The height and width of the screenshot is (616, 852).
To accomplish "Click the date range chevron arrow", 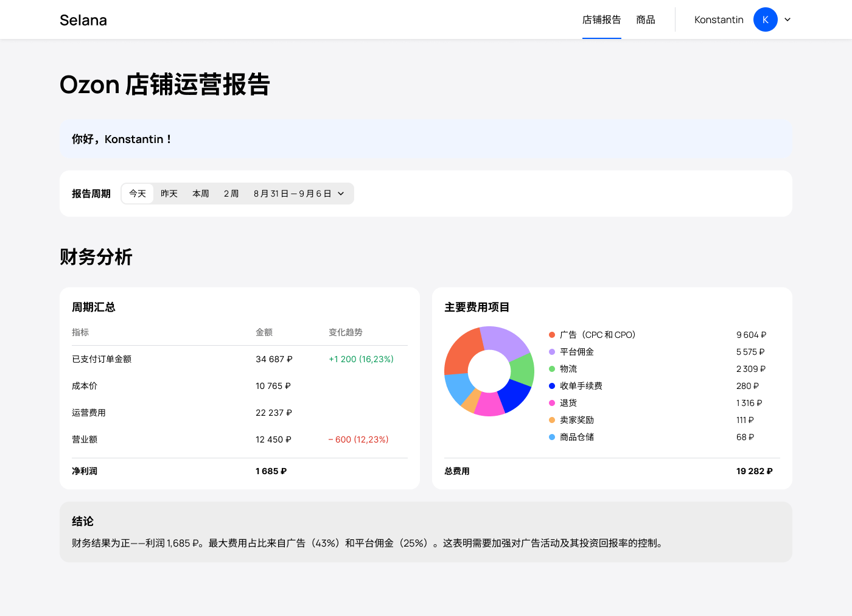I will point(341,194).
